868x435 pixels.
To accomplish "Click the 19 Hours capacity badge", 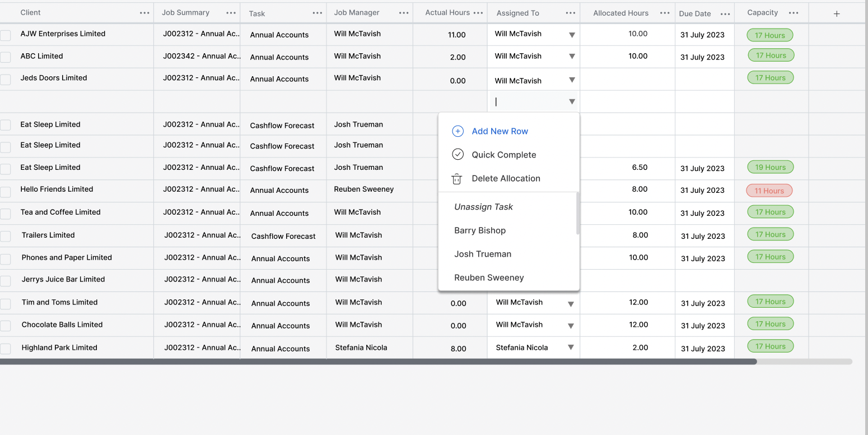I will (770, 167).
